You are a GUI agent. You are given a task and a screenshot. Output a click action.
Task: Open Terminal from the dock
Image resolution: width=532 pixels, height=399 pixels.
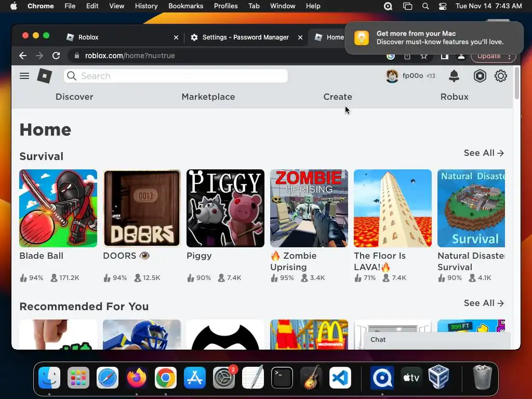282,377
